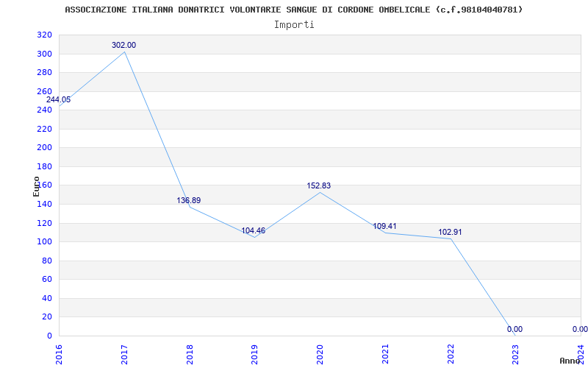Select the 152.83 data label

click(319, 186)
